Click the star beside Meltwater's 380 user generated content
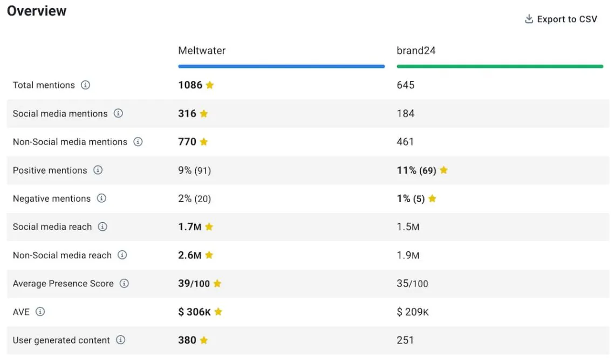The image size is (615, 364). click(203, 340)
